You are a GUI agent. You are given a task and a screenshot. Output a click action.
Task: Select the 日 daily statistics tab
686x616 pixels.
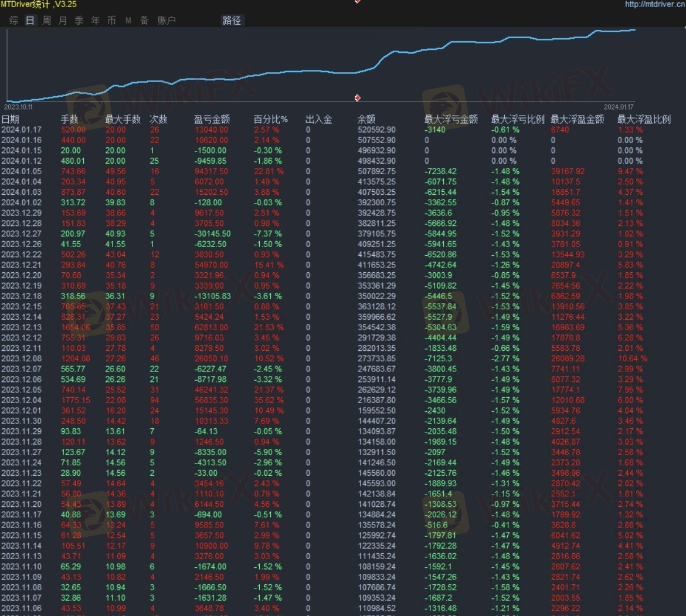click(30, 21)
